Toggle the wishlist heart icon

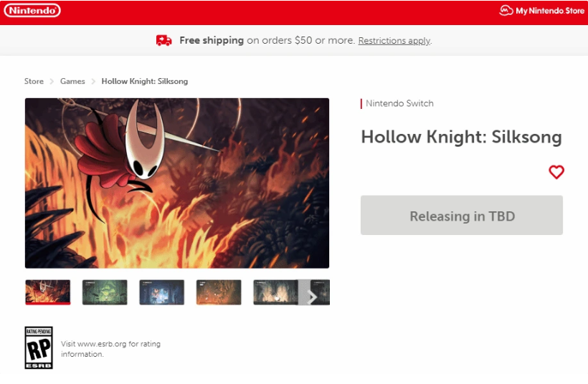tap(556, 172)
